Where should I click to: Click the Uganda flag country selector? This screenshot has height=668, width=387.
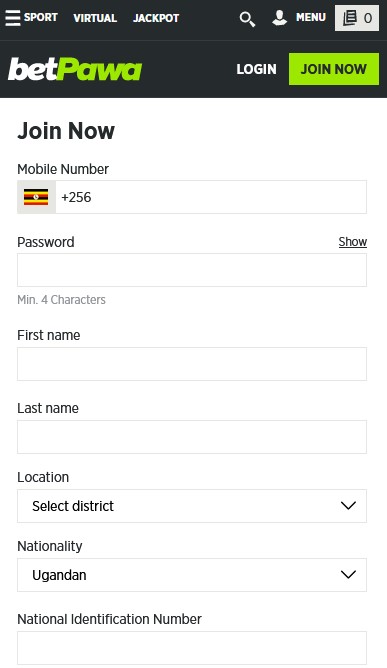click(36, 197)
